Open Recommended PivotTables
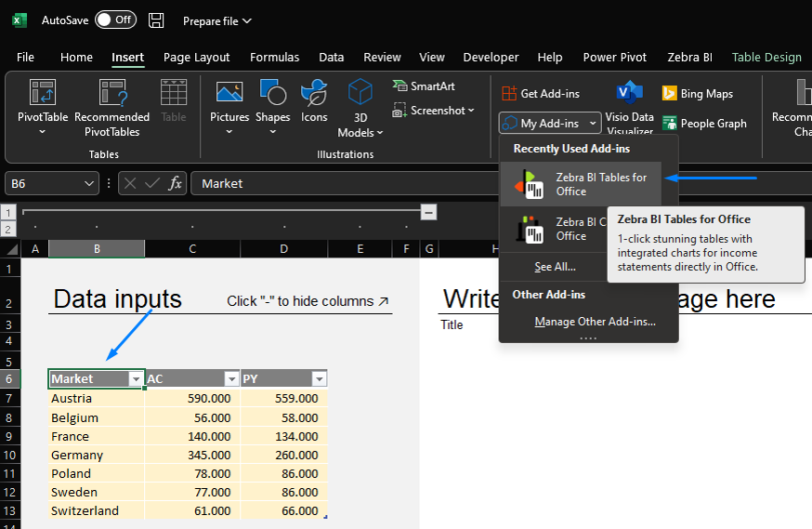Viewport: 812px width, 529px height. click(111, 108)
